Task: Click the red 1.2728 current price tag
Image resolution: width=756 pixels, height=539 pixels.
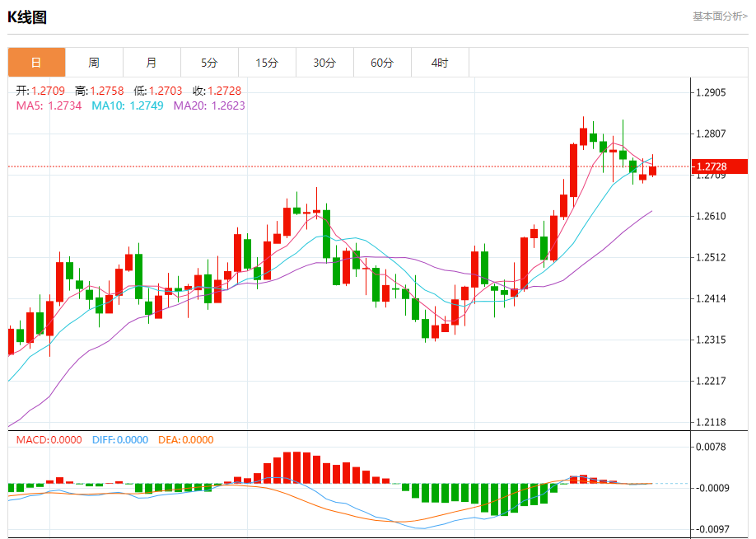Action: coord(720,166)
